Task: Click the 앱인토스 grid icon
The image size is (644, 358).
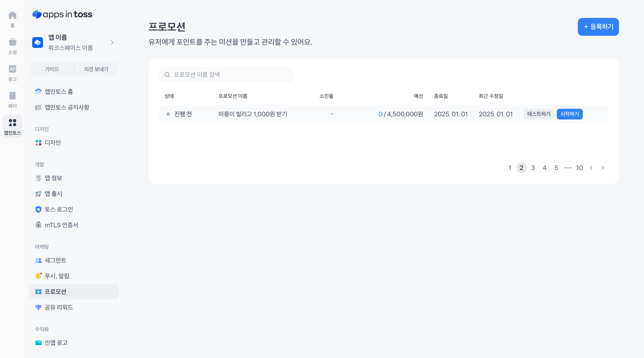Action: point(12,123)
